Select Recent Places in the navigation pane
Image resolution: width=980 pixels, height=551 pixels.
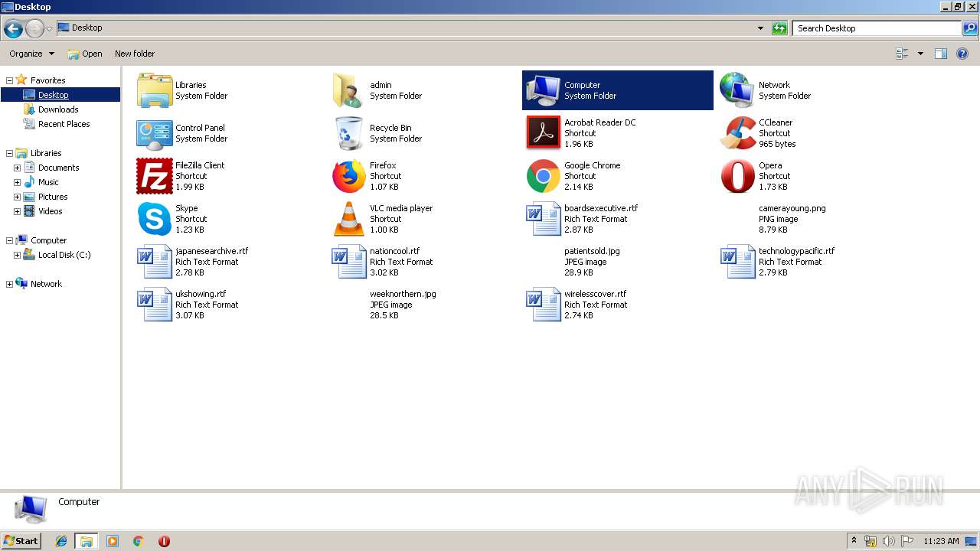tap(64, 124)
